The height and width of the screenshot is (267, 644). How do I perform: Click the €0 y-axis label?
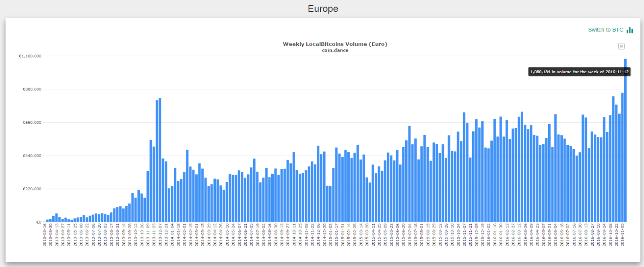pyautogui.click(x=39, y=222)
